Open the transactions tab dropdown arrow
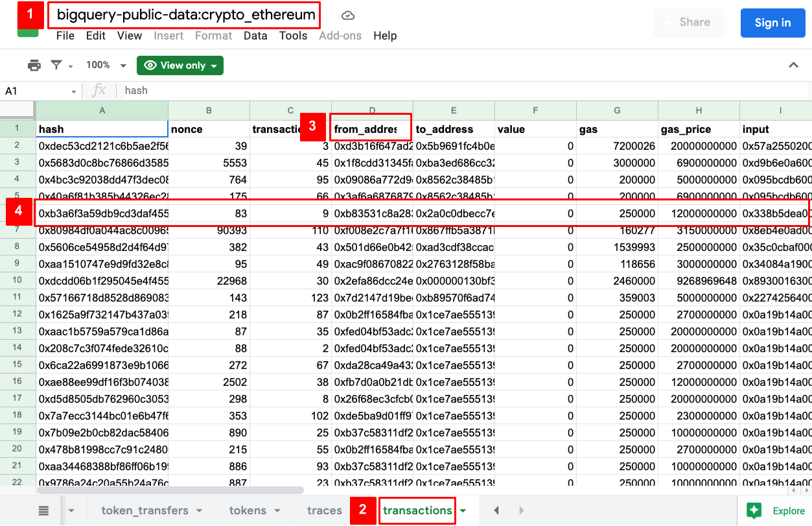This screenshot has height=526, width=812. coord(463,511)
